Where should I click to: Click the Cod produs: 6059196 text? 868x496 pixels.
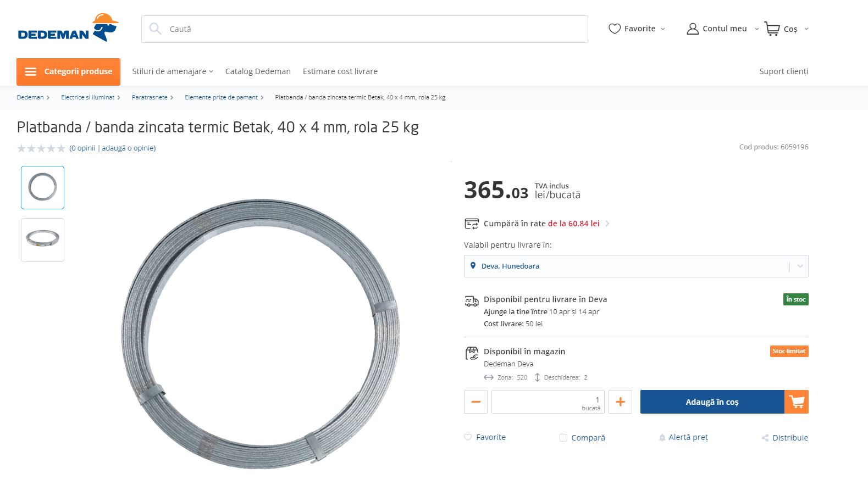pyautogui.click(x=774, y=147)
